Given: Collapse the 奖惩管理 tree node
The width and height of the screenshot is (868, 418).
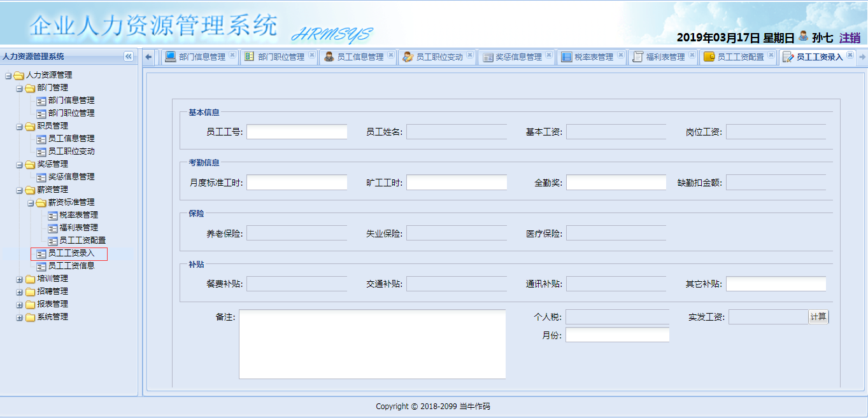Looking at the screenshot, I should click(19, 164).
